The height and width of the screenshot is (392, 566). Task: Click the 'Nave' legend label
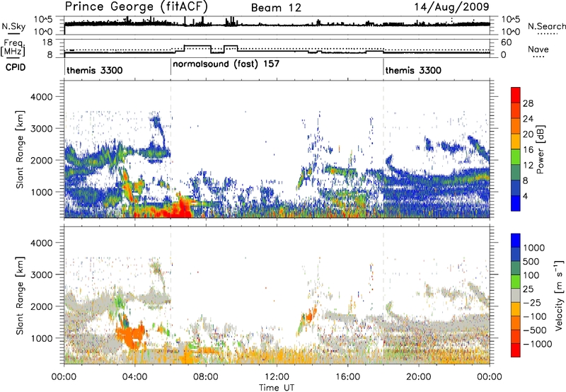tap(538, 50)
